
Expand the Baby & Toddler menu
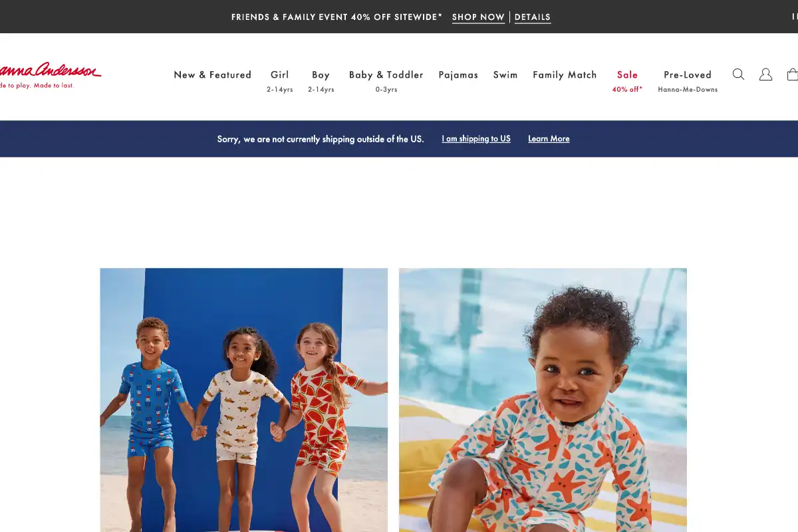pyautogui.click(x=386, y=80)
